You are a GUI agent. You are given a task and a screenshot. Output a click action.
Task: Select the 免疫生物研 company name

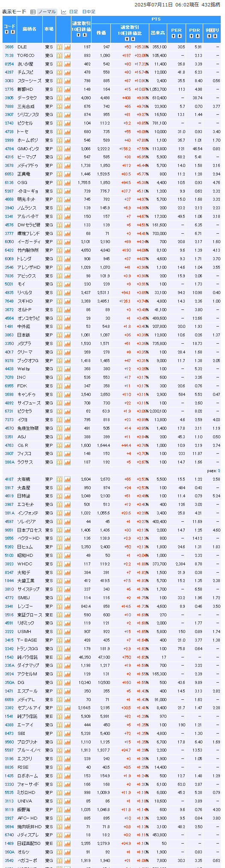(28, 428)
